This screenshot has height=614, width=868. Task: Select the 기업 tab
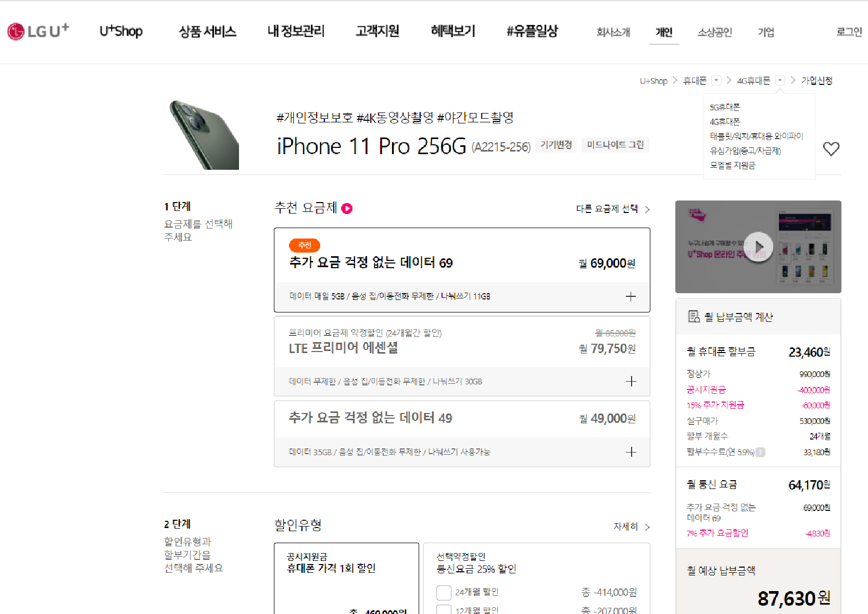765,32
